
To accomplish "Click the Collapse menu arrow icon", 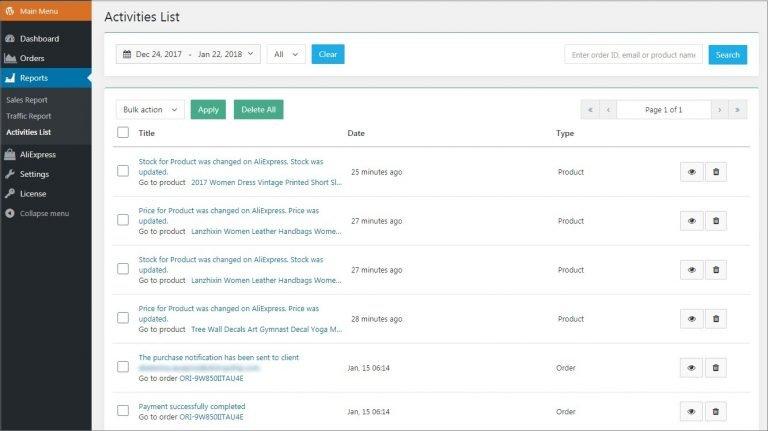I will pyautogui.click(x=10, y=213).
